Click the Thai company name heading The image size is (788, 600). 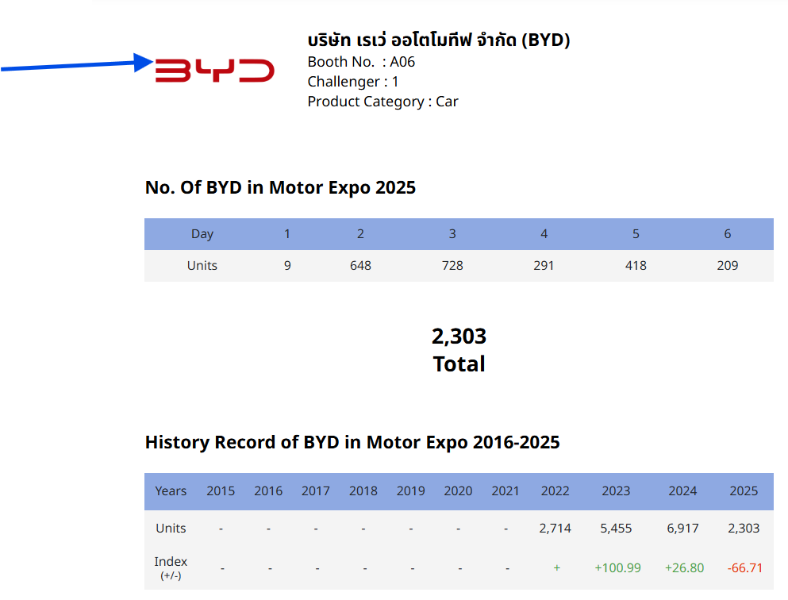coord(438,40)
